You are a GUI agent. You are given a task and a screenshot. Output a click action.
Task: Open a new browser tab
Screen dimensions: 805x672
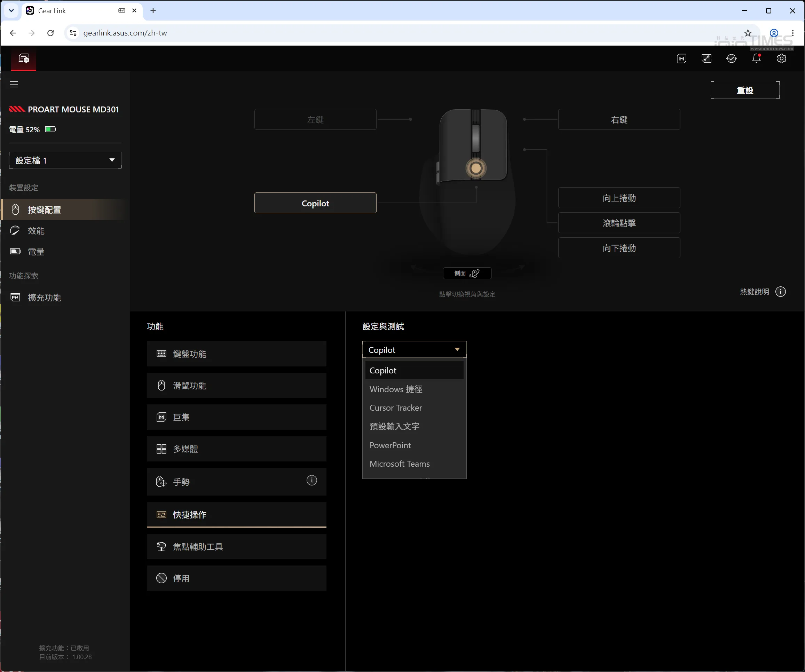coord(153,11)
